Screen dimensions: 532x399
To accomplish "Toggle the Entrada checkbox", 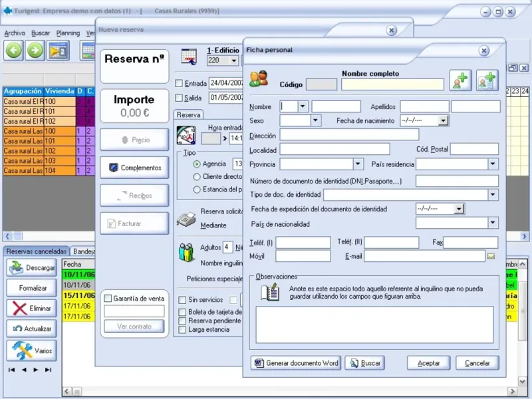I will 179,83.
